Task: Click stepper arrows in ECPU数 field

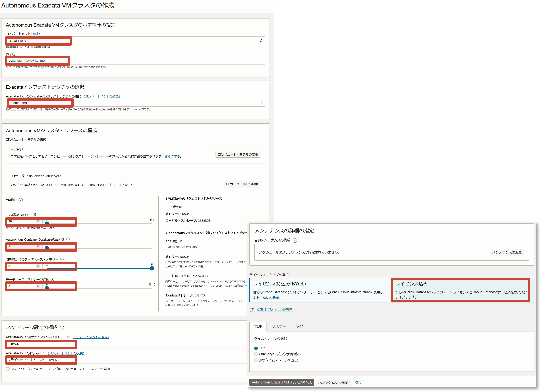Action: [38, 221]
